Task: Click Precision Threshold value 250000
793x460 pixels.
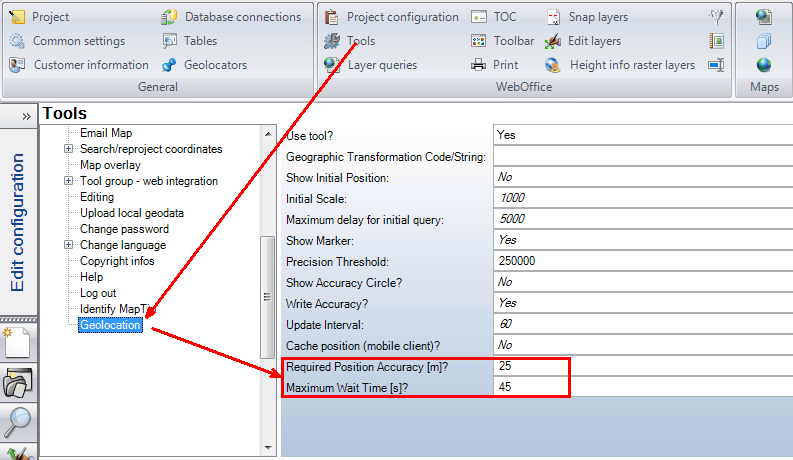Action: 643,261
